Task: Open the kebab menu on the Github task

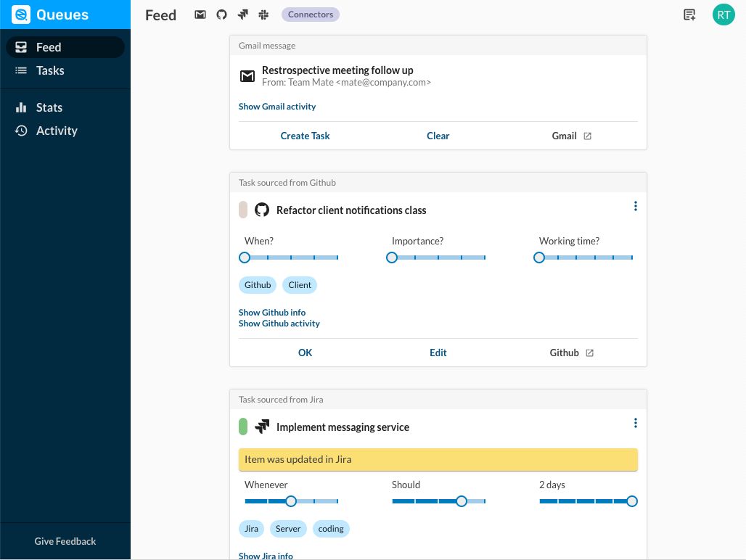Action: coord(636,206)
